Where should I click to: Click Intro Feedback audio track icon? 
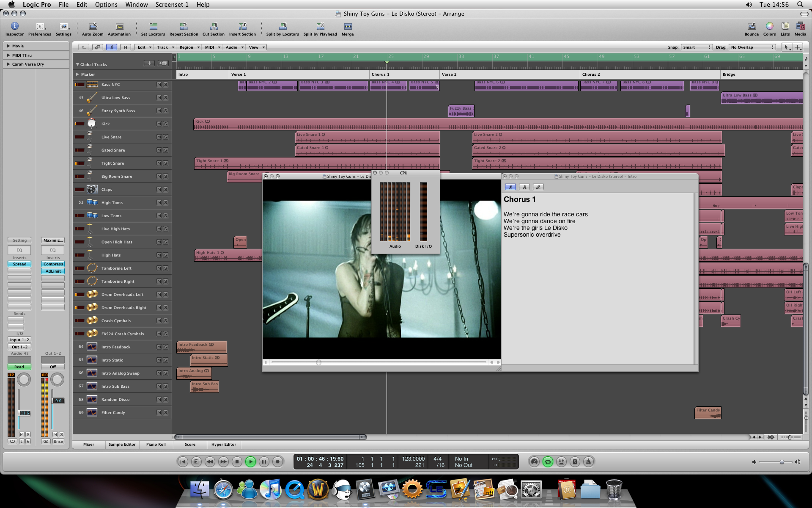(x=92, y=347)
